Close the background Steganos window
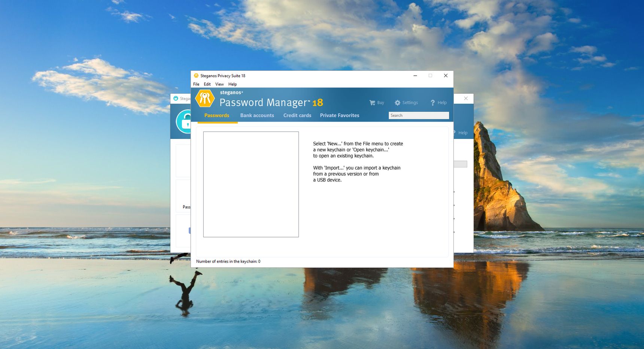 pos(466,98)
